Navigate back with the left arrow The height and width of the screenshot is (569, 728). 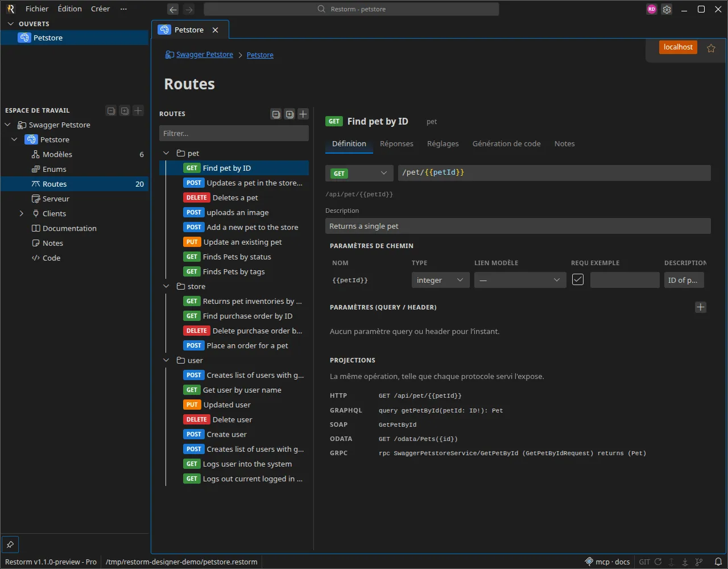click(x=173, y=9)
